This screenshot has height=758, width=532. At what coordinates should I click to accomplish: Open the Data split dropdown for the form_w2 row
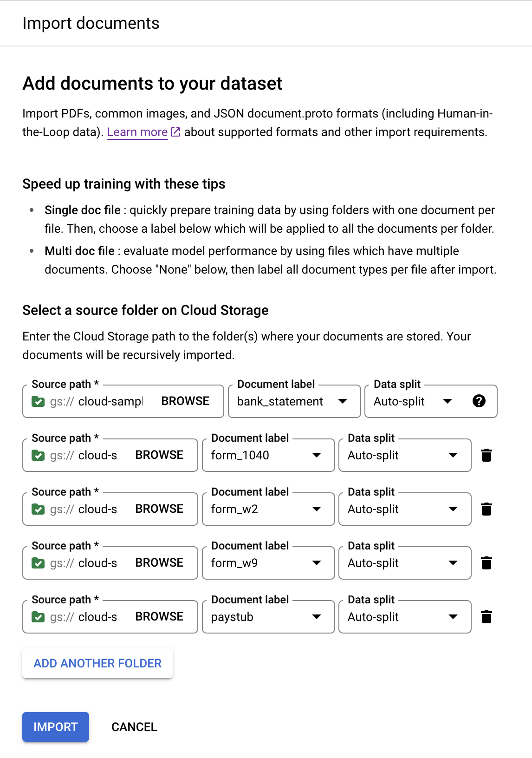pos(404,509)
